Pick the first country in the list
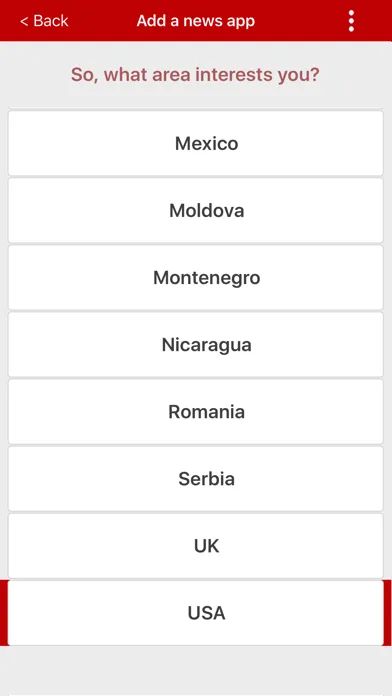Viewport: 392px width, 696px height. (x=196, y=143)
